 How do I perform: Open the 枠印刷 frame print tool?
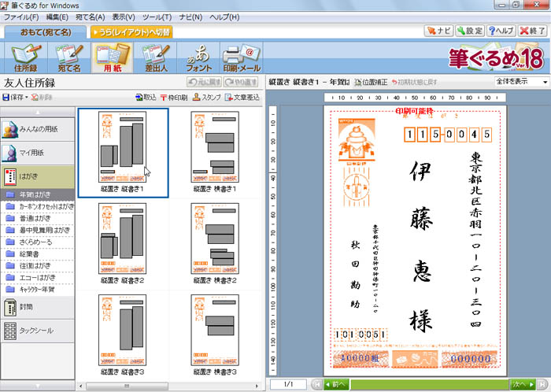point(173,98)
